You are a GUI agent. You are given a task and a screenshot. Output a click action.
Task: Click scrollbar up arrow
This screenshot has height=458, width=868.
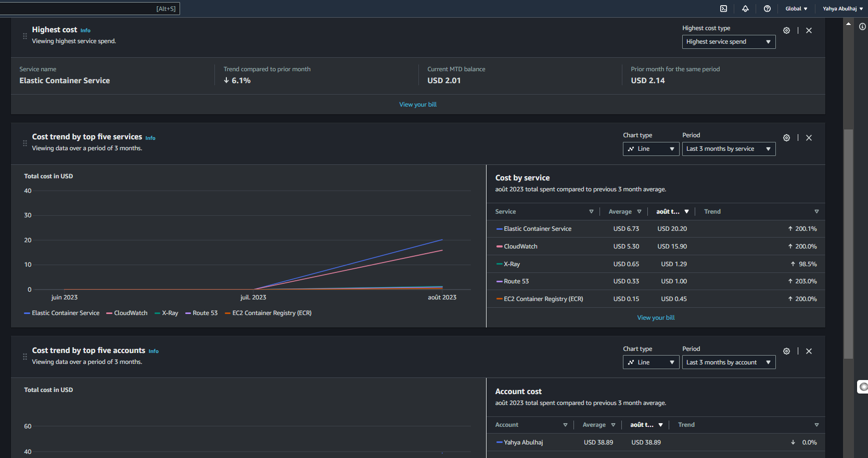coord(848,24)
